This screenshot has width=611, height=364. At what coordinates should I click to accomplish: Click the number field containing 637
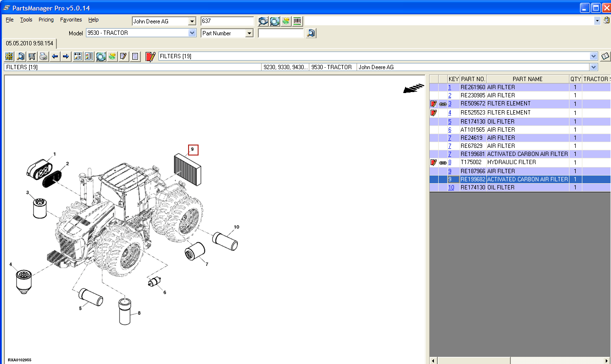[227, 21]
